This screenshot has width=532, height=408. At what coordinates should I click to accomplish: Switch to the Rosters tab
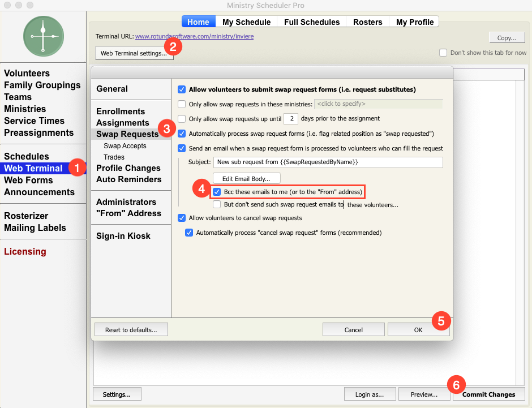pyautogui.click(x=367, y=22)
